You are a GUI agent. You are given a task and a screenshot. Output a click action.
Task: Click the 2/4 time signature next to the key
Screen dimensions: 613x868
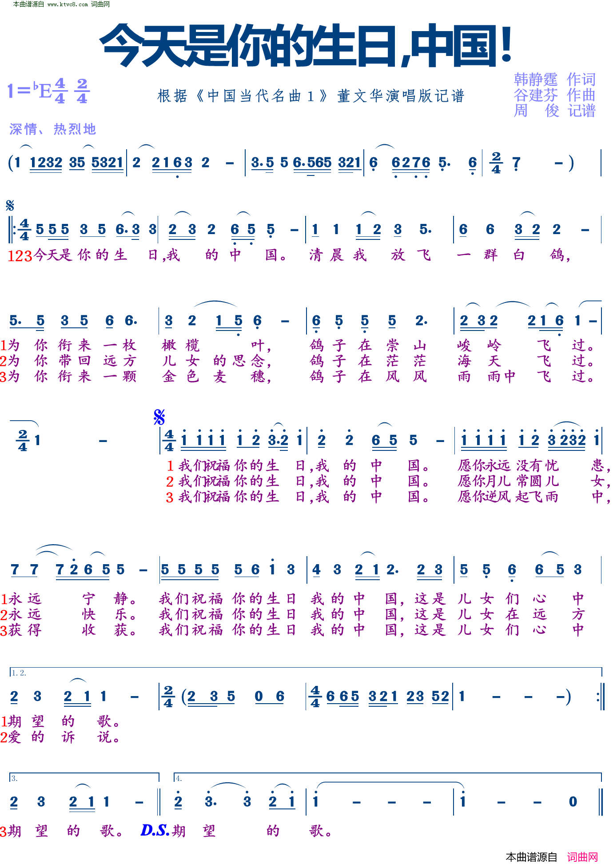click(82, 91)
